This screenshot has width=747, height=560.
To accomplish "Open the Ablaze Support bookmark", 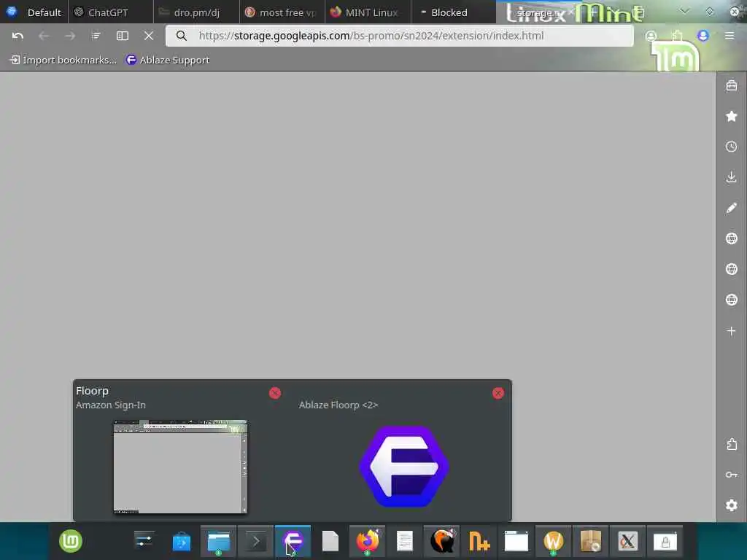I will [168, 60].
